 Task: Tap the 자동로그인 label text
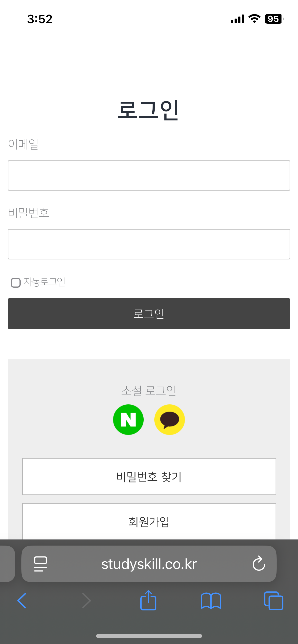(45, 282)
